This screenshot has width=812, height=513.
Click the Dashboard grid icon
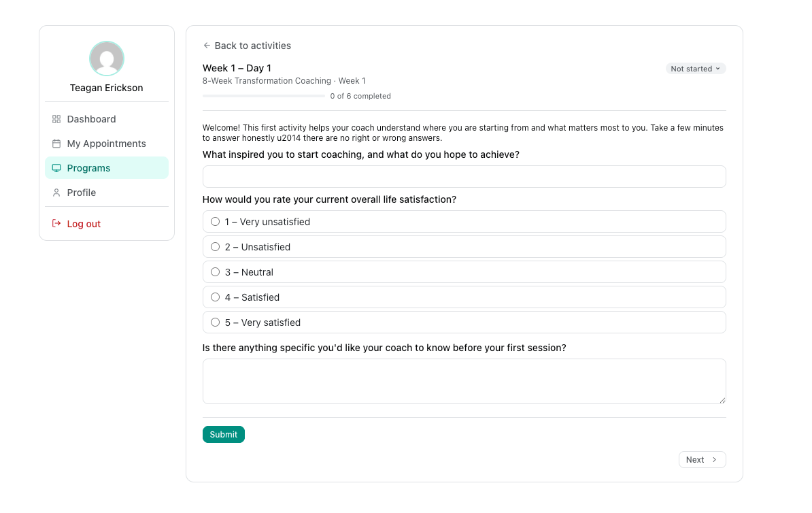click(56, 119)
